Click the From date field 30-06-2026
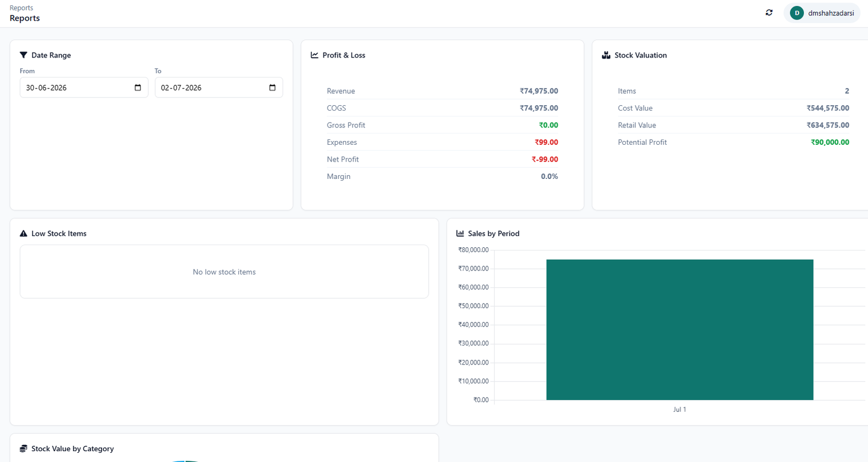 84,87
